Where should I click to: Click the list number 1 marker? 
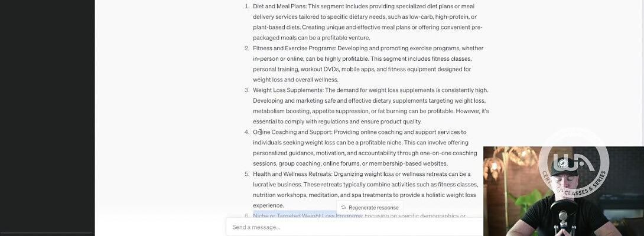coord(246,6)
